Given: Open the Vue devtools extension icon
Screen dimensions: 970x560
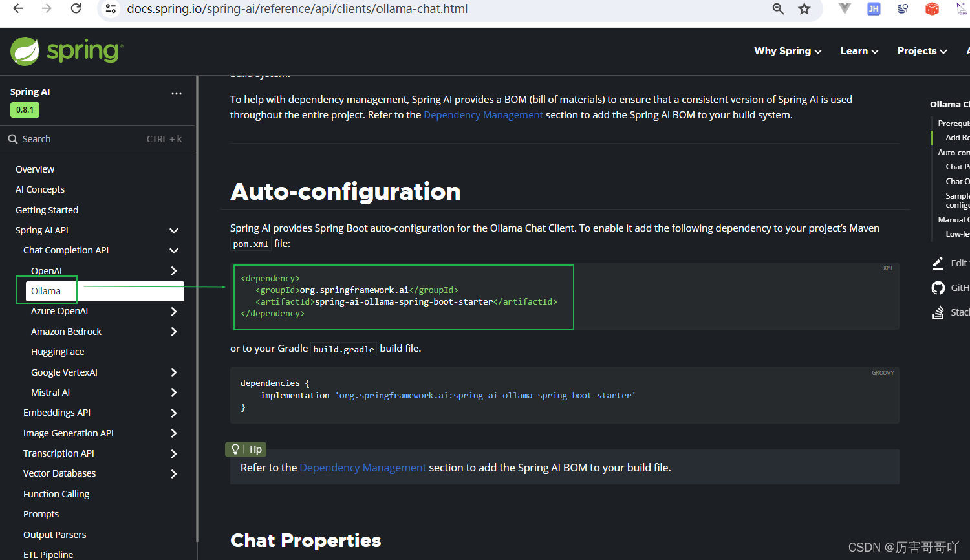Looking at the screenshot, I should coord(845,8).
